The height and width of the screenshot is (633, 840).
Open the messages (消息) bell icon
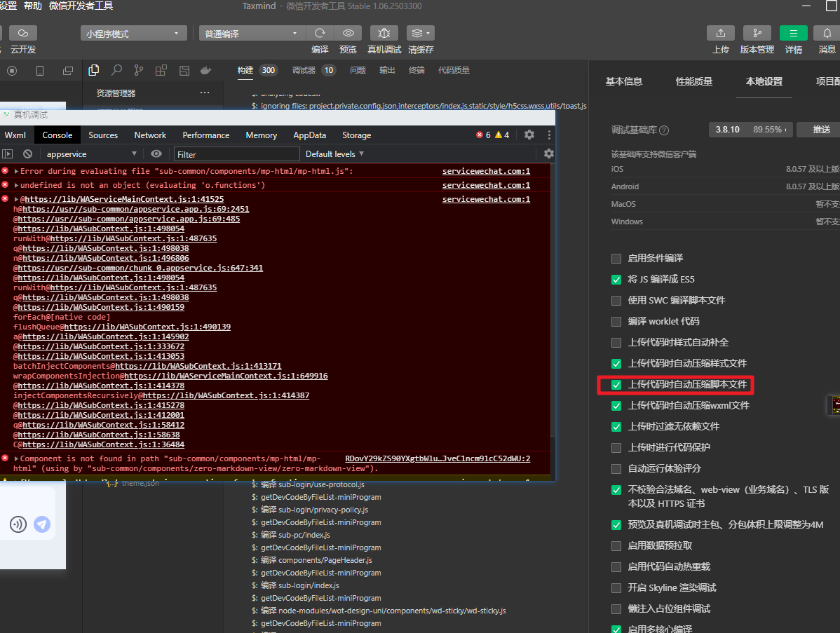click(827, 33)
